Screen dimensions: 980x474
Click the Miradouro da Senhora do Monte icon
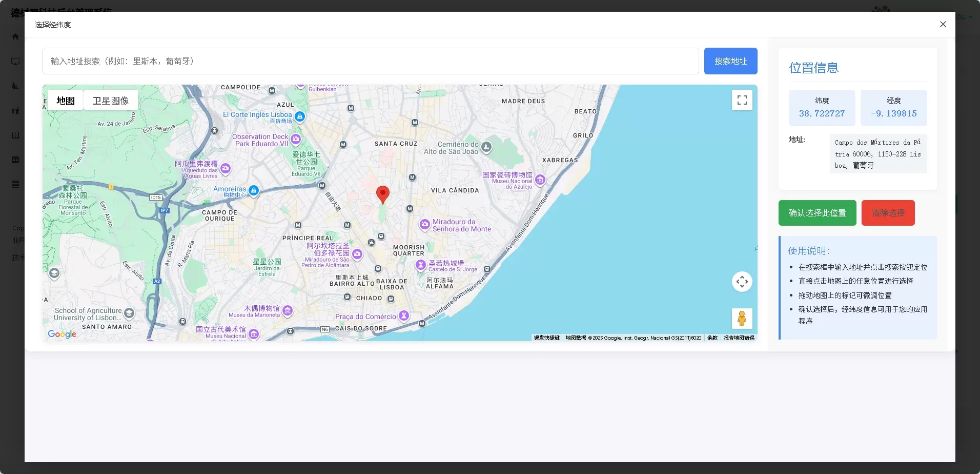pos(424,224)
